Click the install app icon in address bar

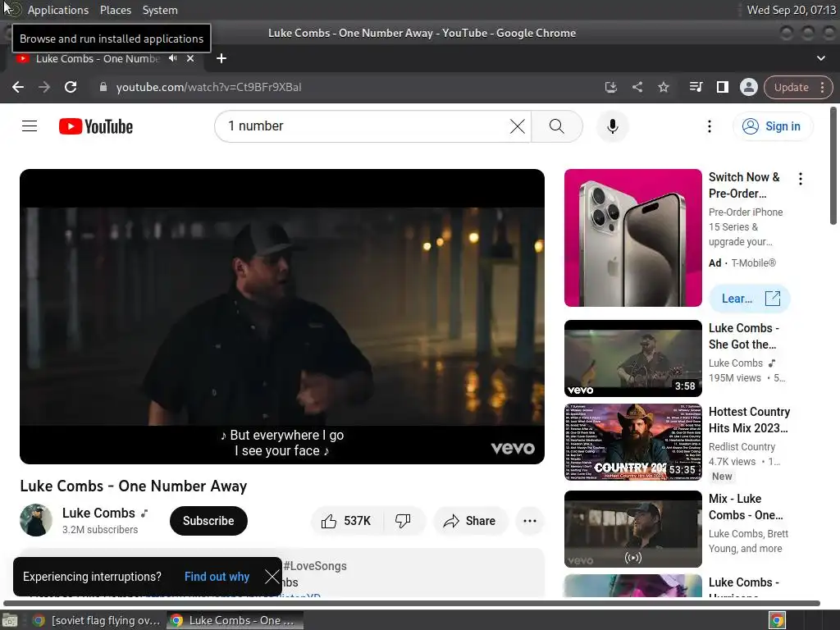(x=610, y=87)
